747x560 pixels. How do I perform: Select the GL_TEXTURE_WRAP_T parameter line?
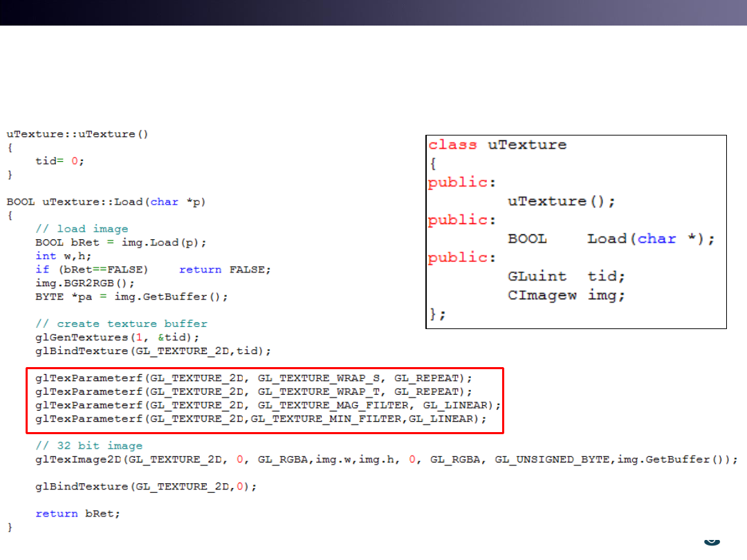pyautogui.click(x=254, y=391)
